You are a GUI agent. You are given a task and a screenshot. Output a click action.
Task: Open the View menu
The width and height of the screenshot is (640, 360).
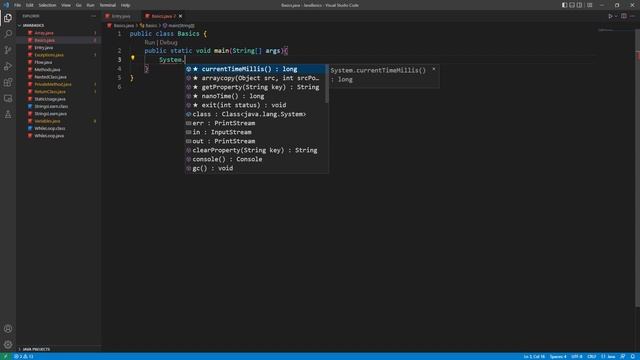coord(66,5)
